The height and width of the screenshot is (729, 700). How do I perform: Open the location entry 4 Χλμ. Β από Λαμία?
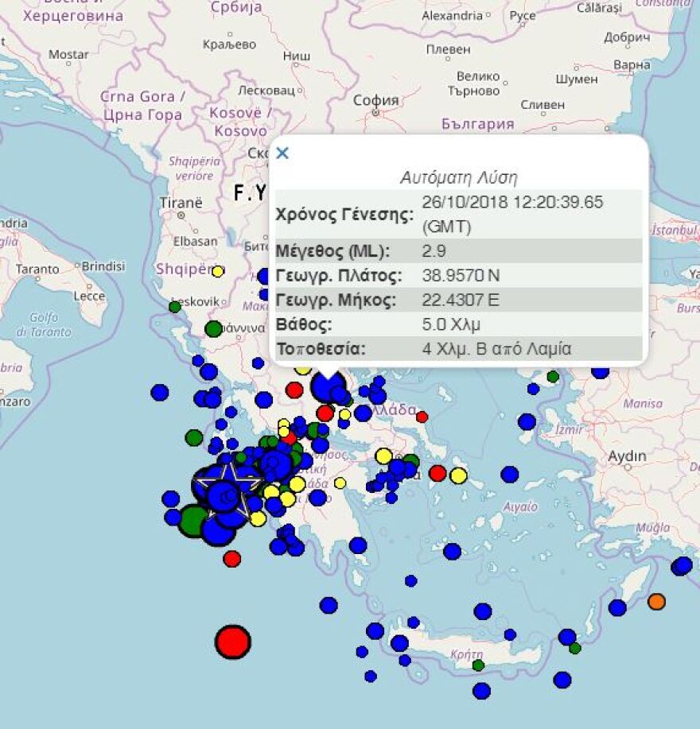497,348
